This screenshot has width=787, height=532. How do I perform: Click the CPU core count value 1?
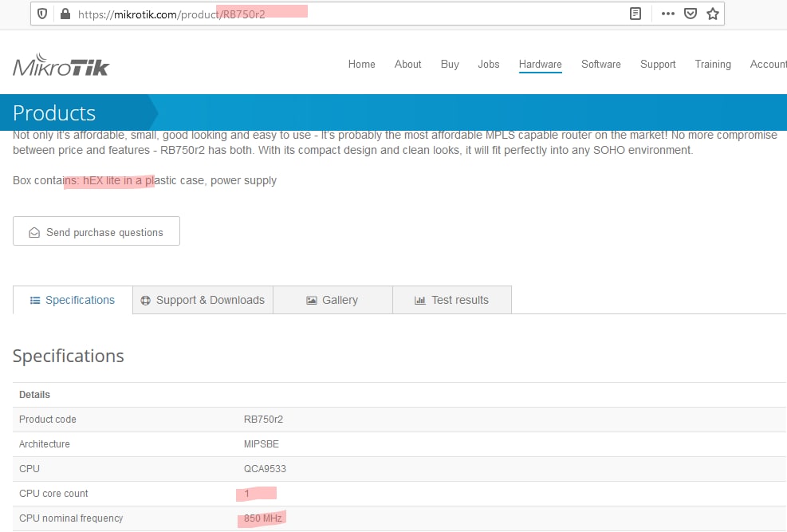[x=247, y=494]
